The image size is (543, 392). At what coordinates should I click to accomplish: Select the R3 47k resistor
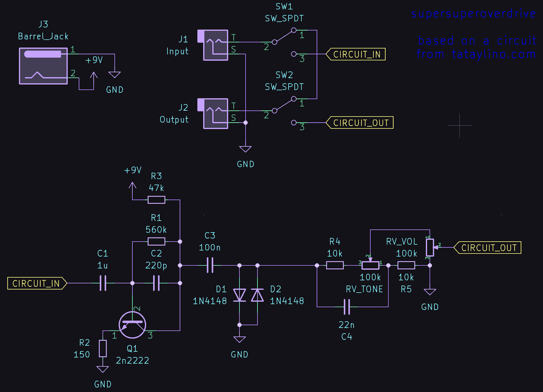[x=156, y=199]
